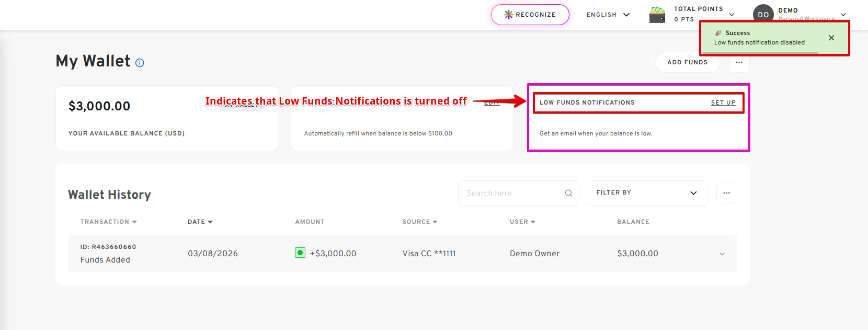Image resolution: width=868 pixels, height=330 pixels.
Task: Click the Recognize button
Action: pos(530,15)
